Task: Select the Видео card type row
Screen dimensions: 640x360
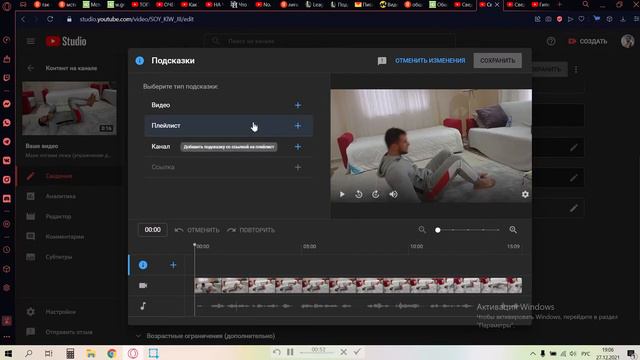Action: 229,105
